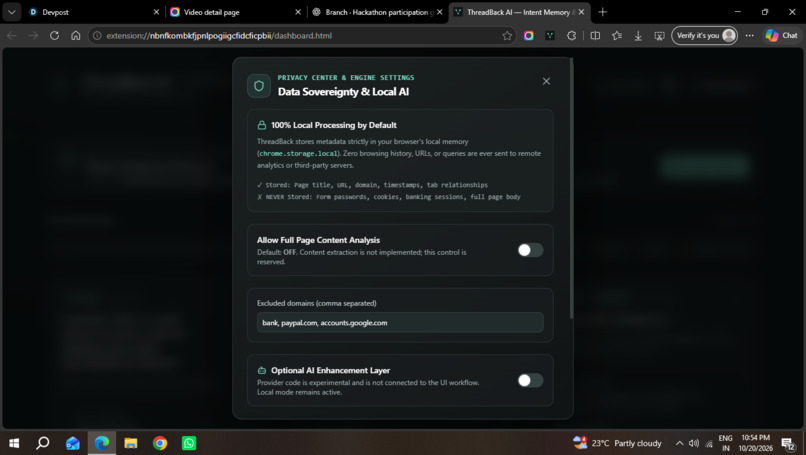Click the address bar URL
The width and height of the screenshot is (806, 455).
tap(219, 35)
